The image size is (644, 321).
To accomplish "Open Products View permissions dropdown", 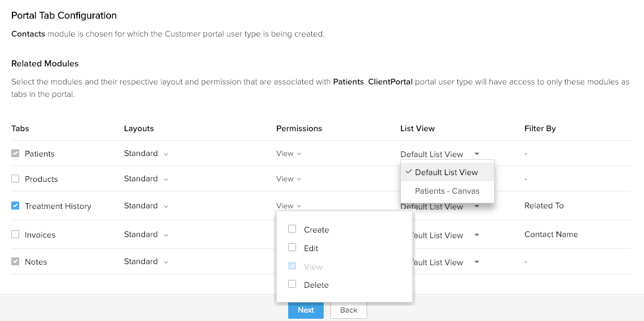I will [289, 179].
